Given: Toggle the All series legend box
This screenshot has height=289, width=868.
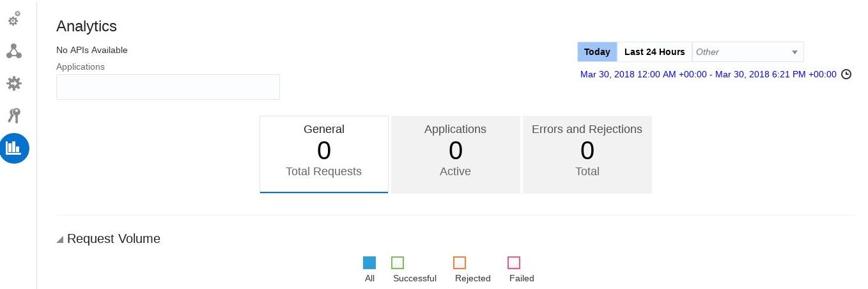Looking at the screenshot, I should tap(369, 263).
